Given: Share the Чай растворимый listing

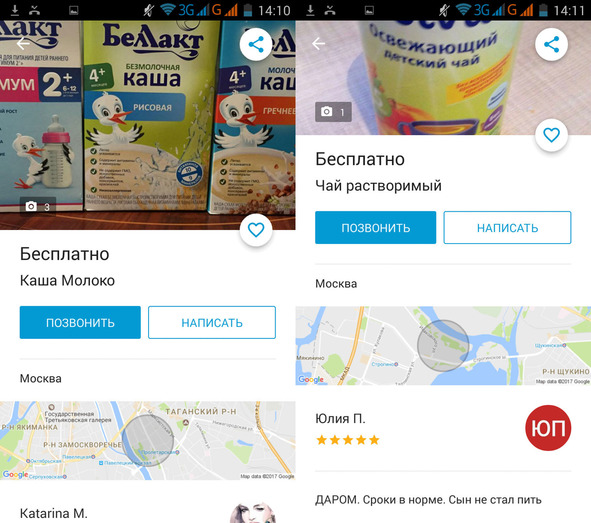Looking at the screenshot, I should point(551,44).
